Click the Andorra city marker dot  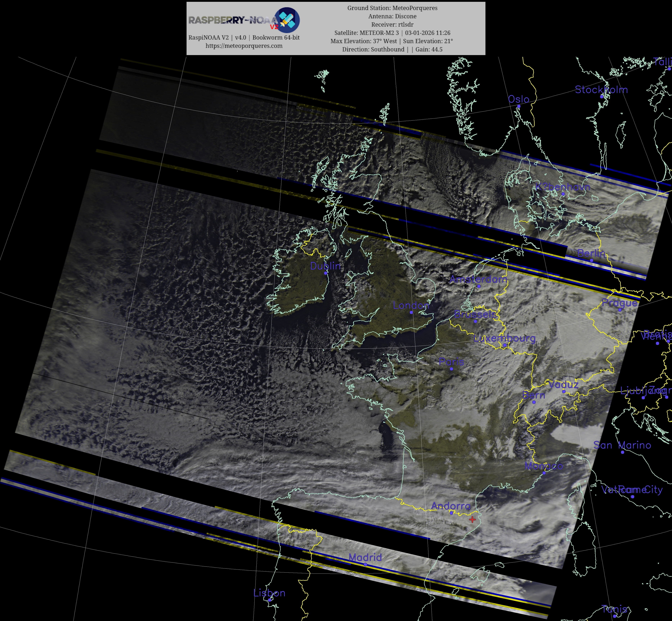click(451, 513)
